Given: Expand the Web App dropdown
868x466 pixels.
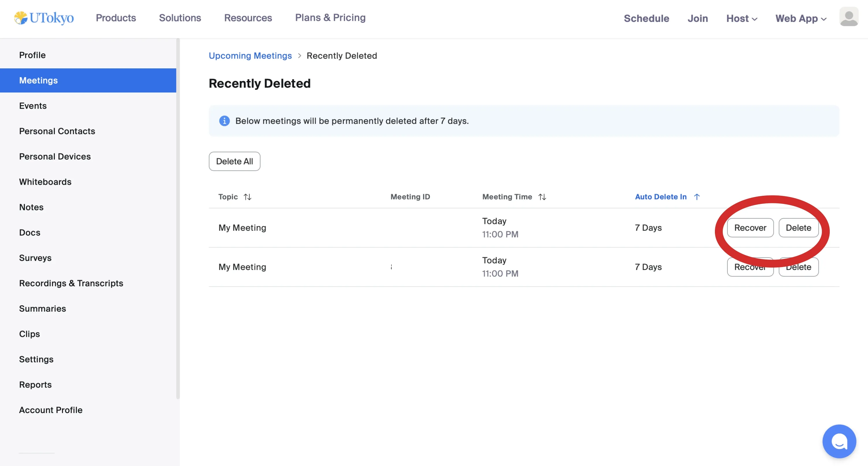Looking at the screenshot, I should coord(801,19).
